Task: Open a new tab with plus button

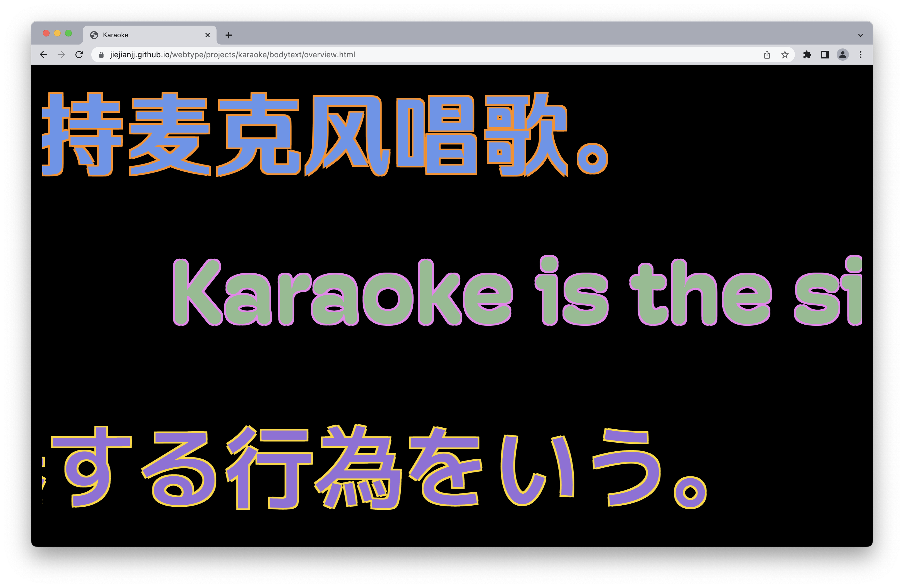Action: coord(229,35)
